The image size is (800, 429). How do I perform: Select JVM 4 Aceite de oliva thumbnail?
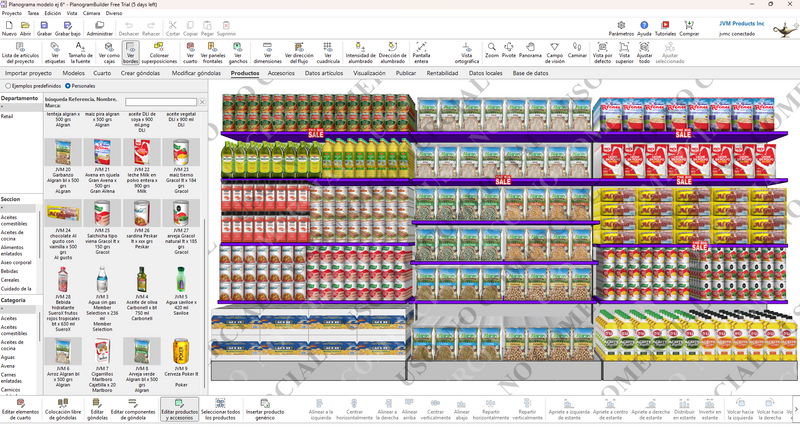[142, 280]
